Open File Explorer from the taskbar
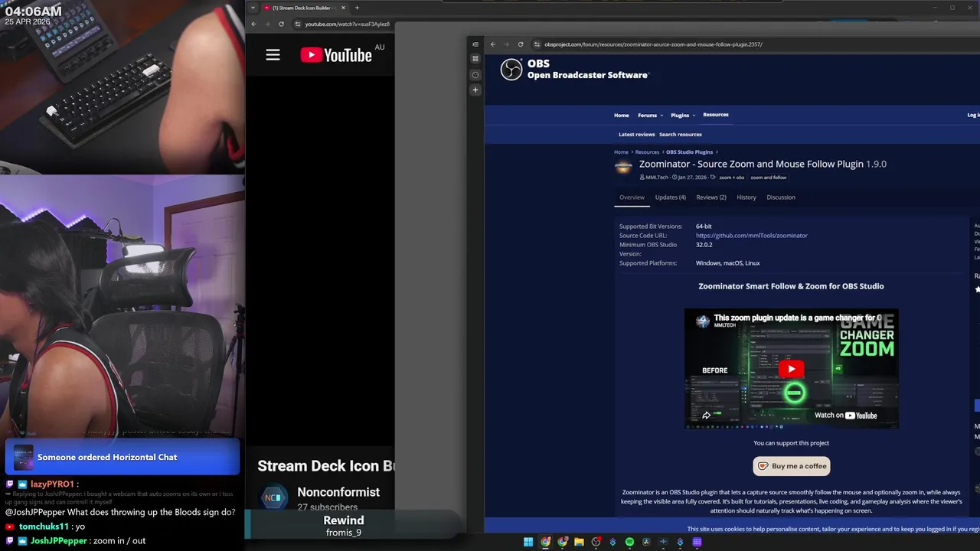The width and height of the screenshot is (980, 551). 580,542
